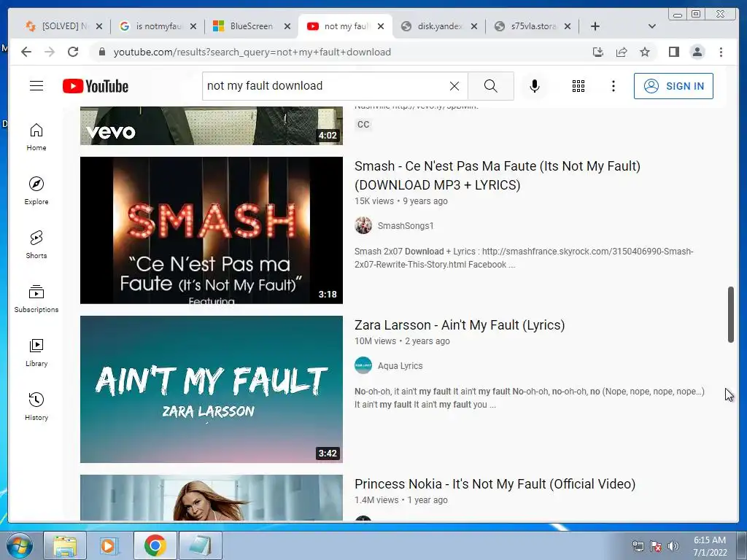The height and width of the screenshot is (560, 747).
Task: Play the Princess Nokia thumbnail
Action: pyautogui.click(x=212, y=497)
